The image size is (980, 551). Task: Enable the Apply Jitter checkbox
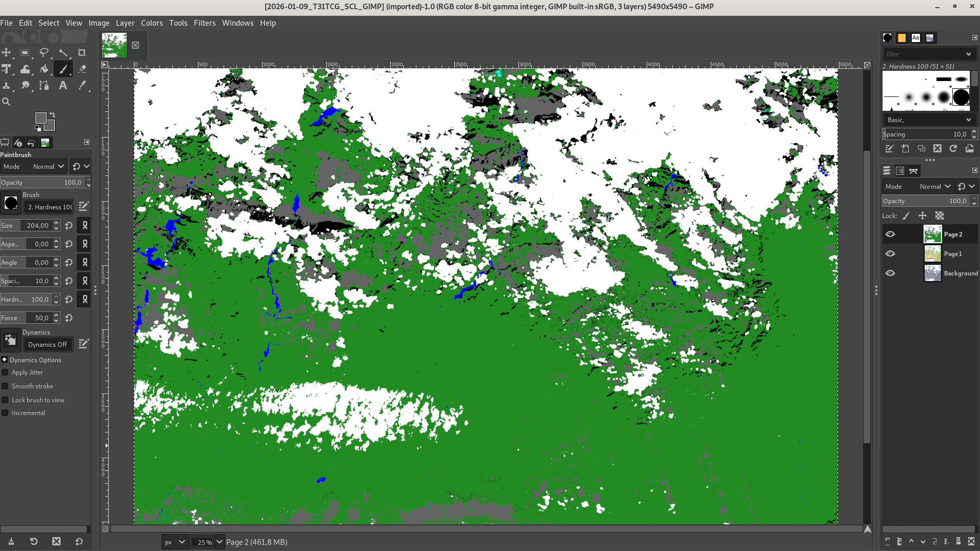pyautogui.click(x=5, y=372)
